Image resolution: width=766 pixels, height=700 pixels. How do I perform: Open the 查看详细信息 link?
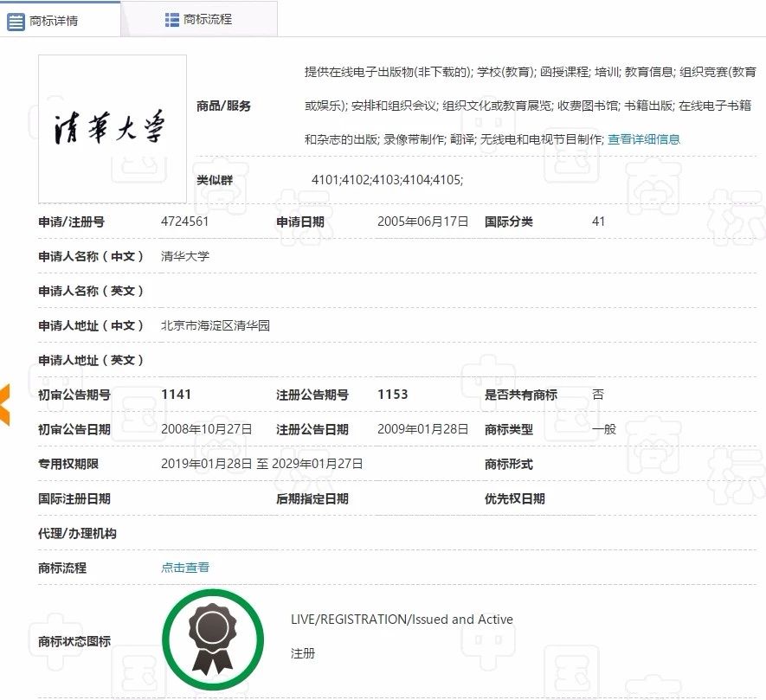643,139
